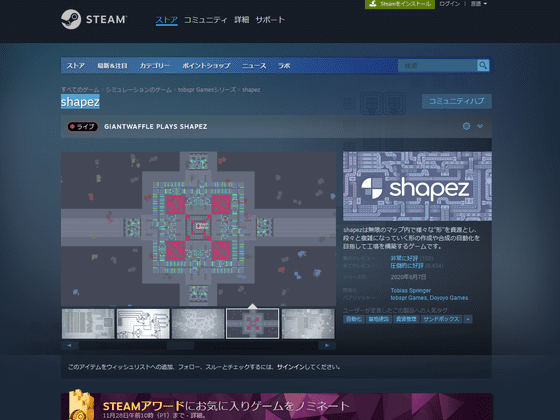
Task: Click the 資源管理 tag
Action: 406,319
